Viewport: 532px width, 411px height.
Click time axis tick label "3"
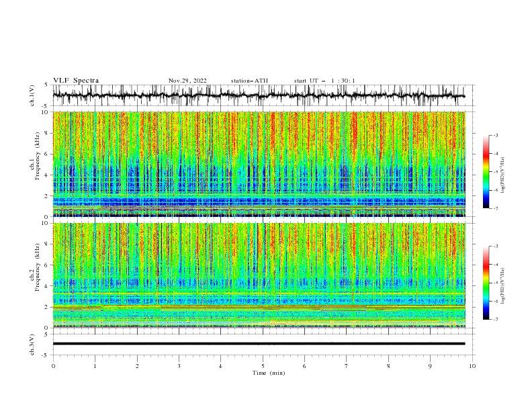click(179, 366)
